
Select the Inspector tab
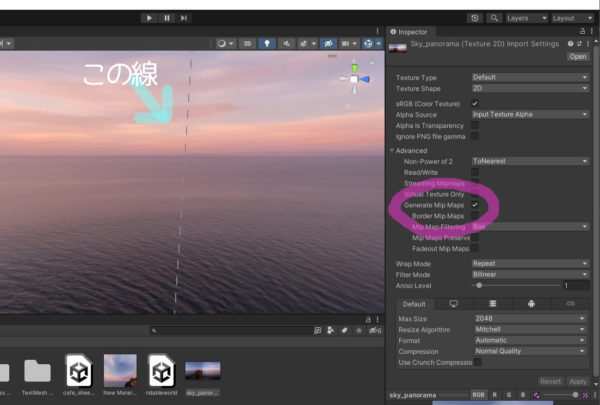pos(413,32)
